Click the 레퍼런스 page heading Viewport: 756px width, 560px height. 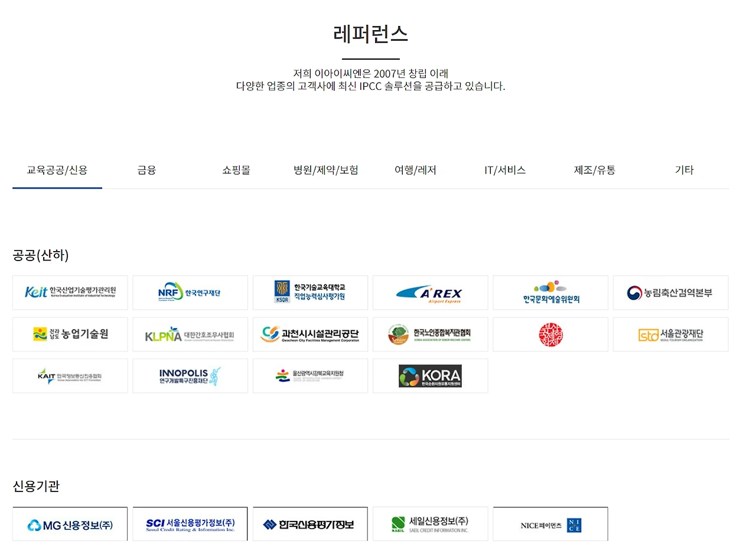point(371,34)
